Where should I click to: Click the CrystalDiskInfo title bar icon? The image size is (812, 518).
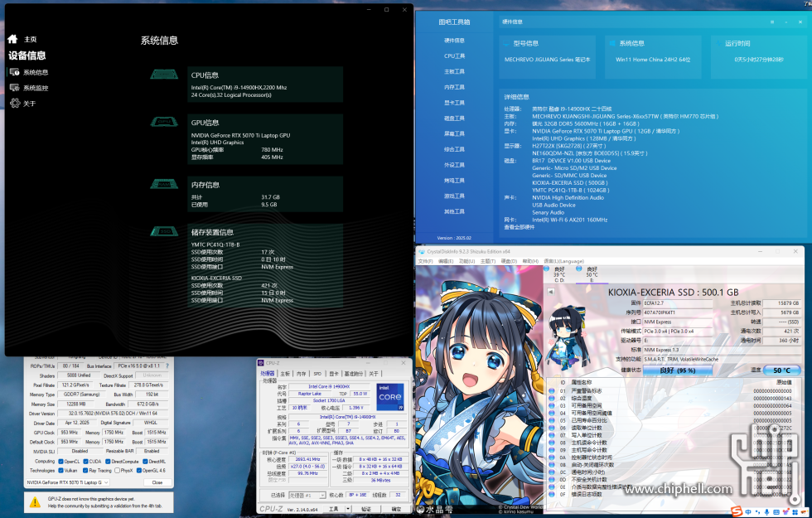pos(422,251)
